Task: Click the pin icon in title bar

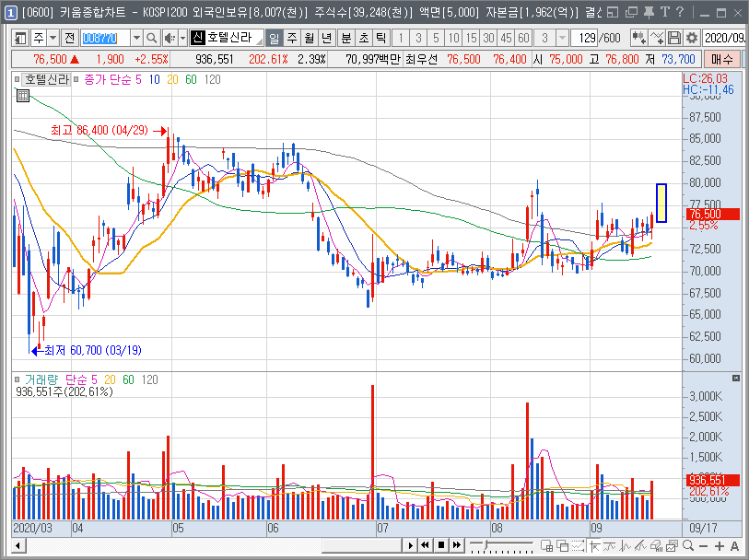Action: 649,12
